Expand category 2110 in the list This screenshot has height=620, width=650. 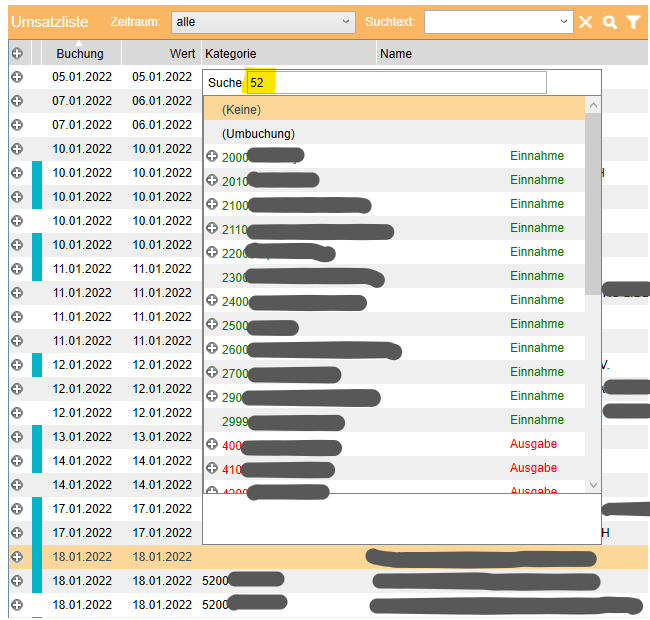[x=212, y=228]
